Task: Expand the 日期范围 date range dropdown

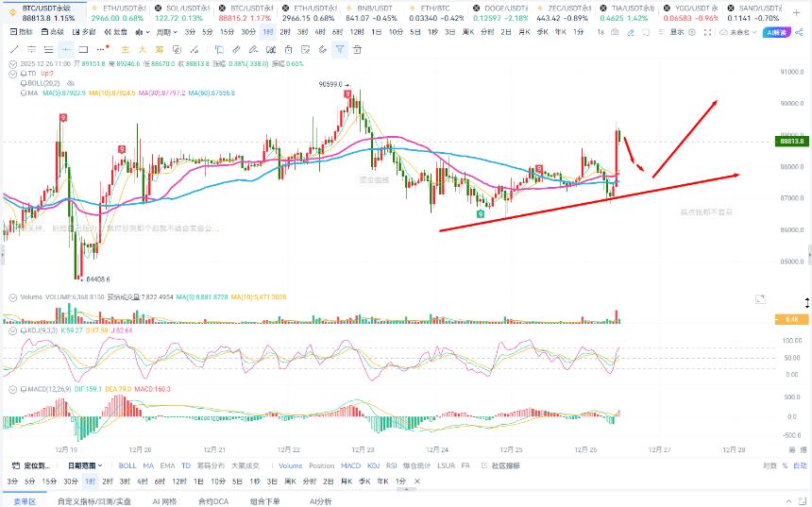Action: [x=85, y=465]
